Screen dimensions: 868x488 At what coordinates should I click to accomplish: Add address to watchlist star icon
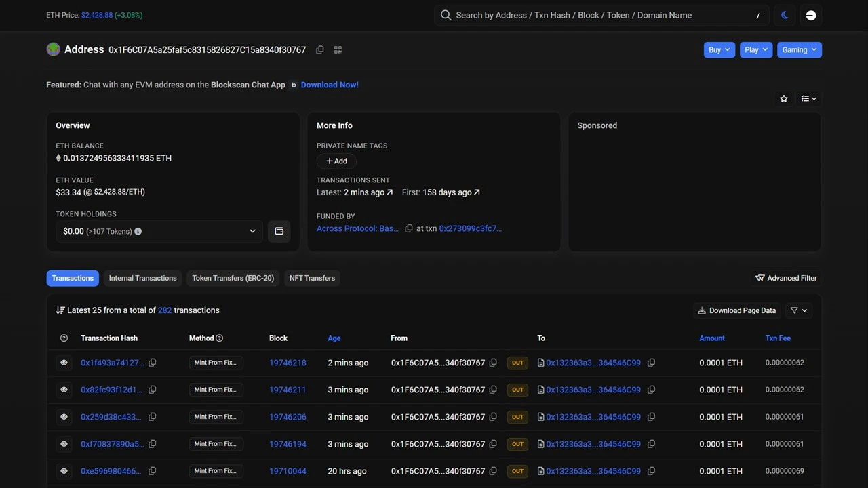784,98
